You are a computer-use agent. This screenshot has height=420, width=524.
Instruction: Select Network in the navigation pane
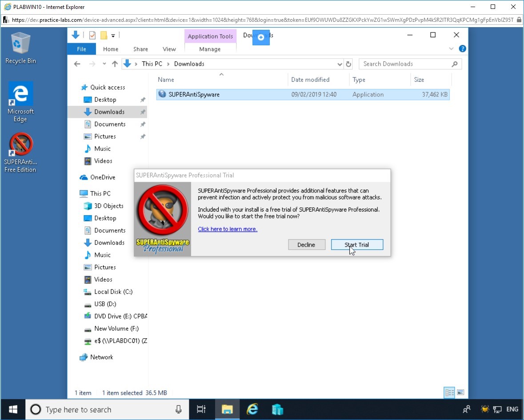click(x=102, y=357)
